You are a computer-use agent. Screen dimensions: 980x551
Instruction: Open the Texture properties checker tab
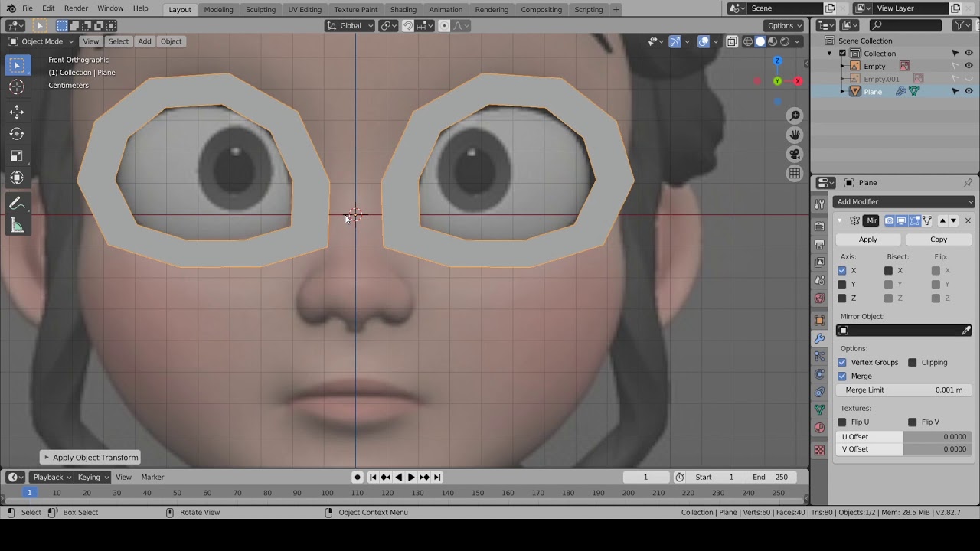819,450
